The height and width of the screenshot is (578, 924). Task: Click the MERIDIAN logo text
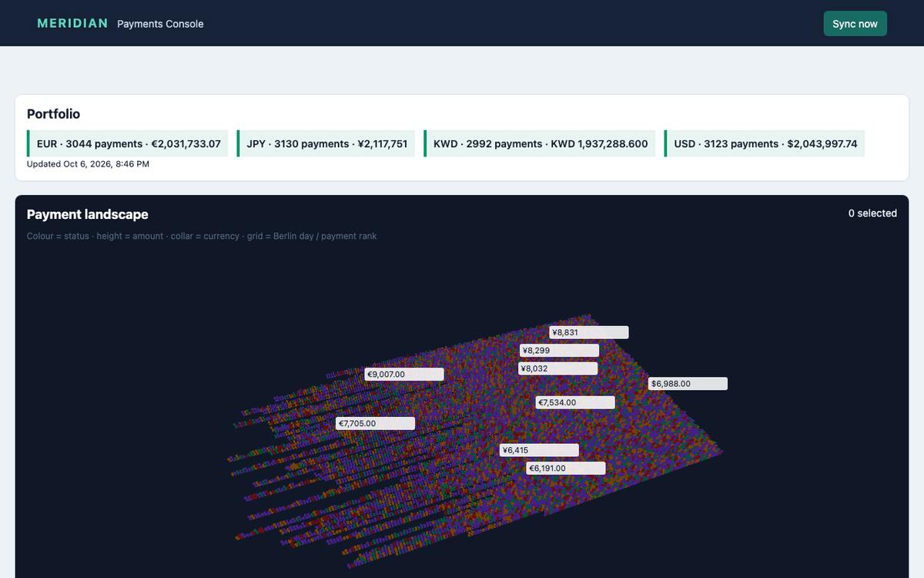(72, 23)
